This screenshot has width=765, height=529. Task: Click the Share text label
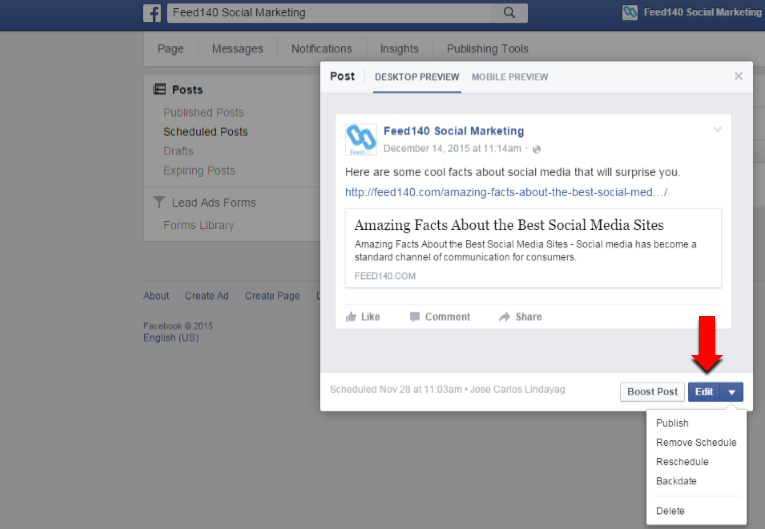[528, 317]
